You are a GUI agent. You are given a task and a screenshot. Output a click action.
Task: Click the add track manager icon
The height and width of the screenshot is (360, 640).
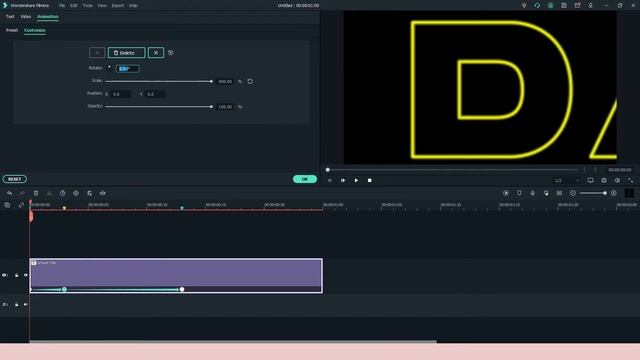[x=7, y=205]
